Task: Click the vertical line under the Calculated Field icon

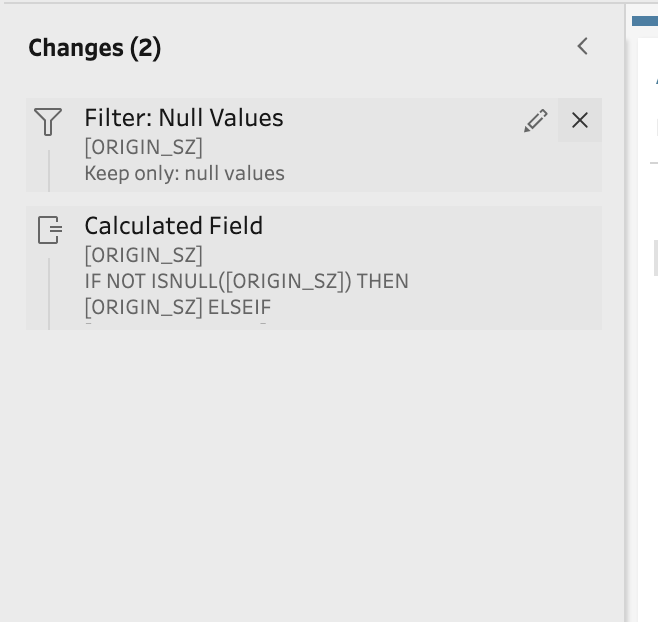Action: point(48,292)
